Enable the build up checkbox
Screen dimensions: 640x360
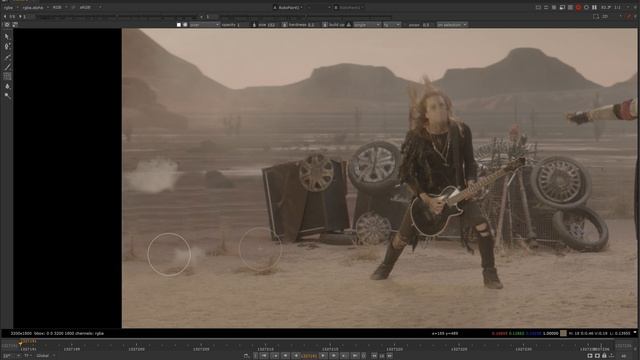(325, 24)
